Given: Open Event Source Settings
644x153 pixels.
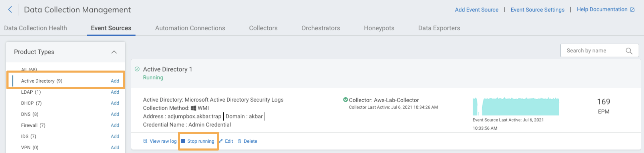Looking at the screenshot, I should click(538, 10).
